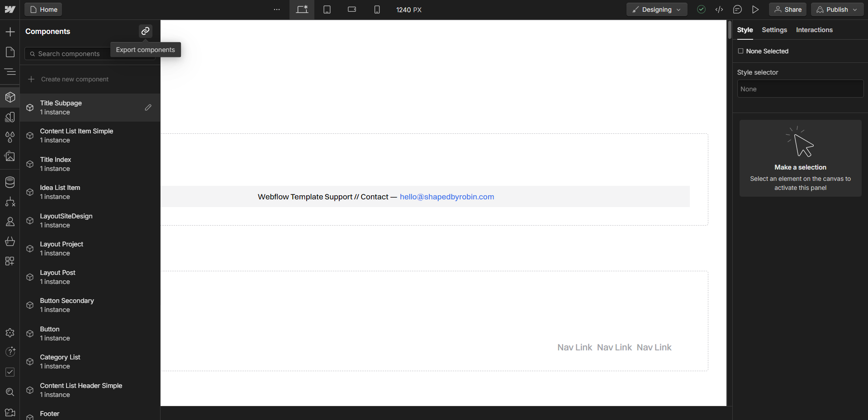Click the Export components icon

coord(145,31)
